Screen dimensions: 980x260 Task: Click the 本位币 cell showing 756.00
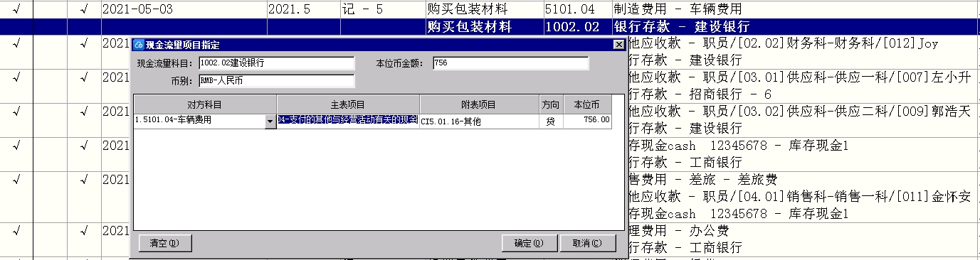pos(587,120)
